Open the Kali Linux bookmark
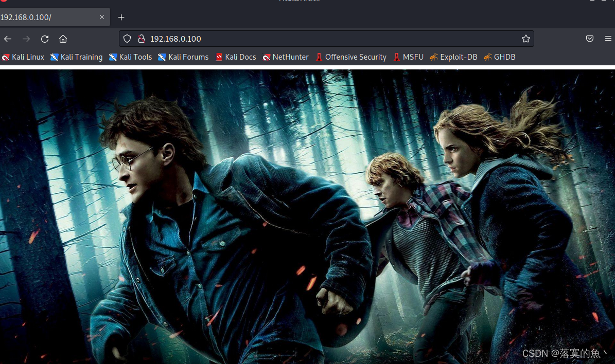Viewport: 615px width, 364px height. (x=23, y=57)
